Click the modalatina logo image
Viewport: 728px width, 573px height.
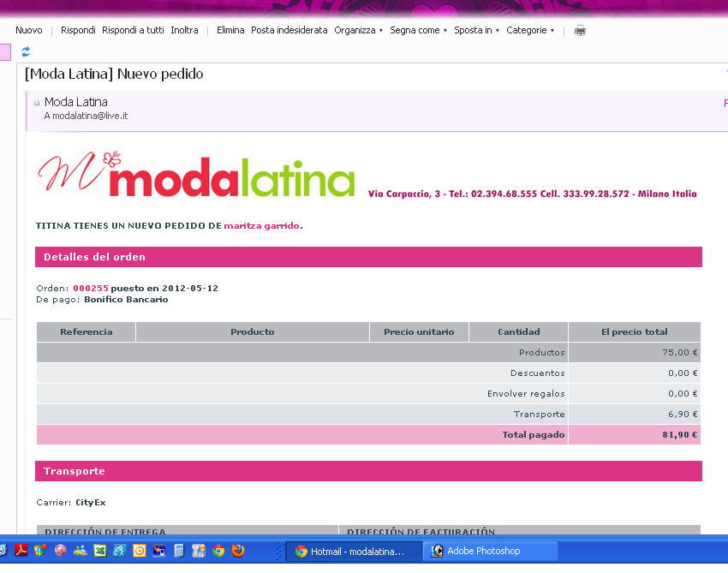(x=196, y=175)
